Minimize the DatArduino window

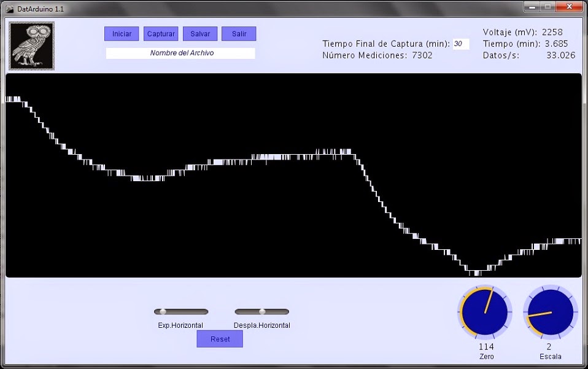tap(532, 7)
